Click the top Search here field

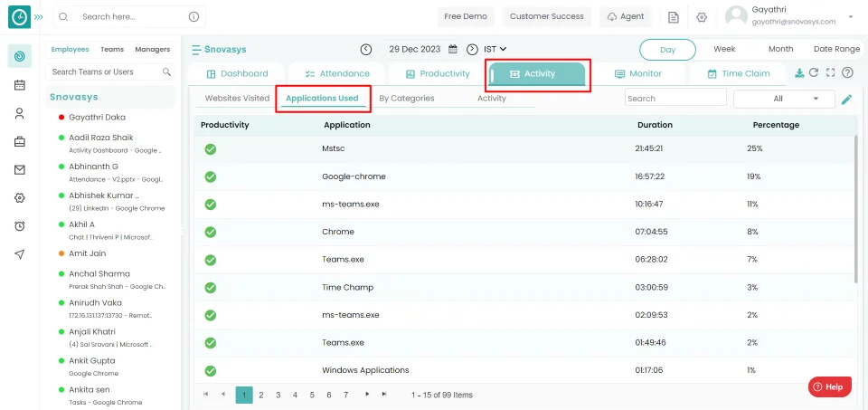(129, 16)
